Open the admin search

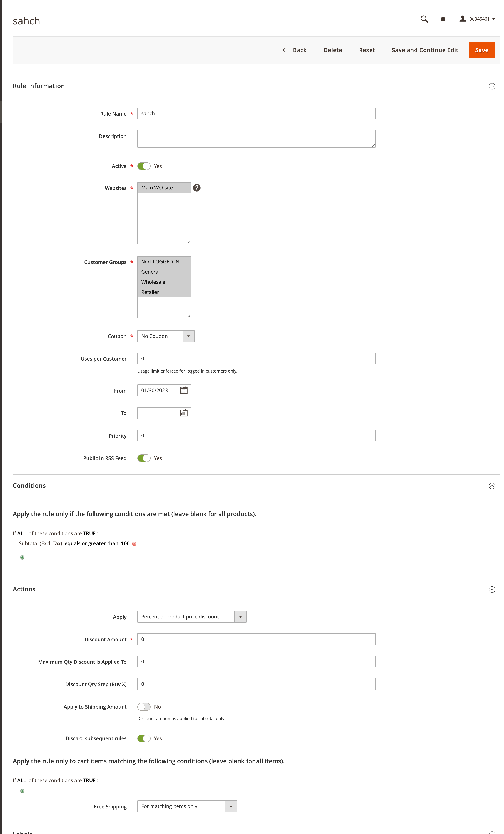(424, 19)
